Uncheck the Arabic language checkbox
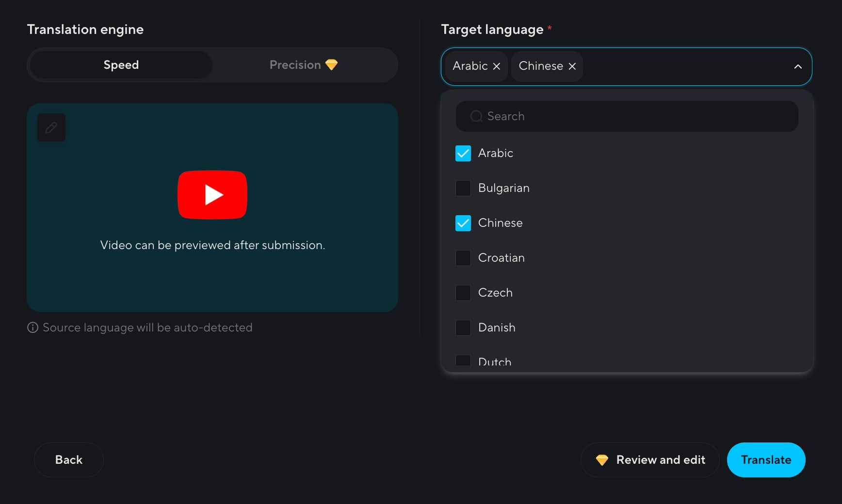The image size is (842, 504). 463,153
